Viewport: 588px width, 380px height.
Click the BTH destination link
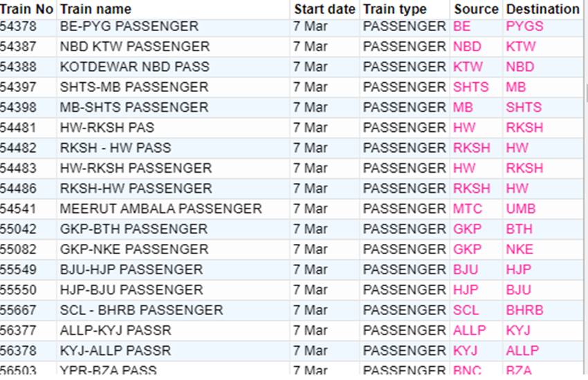pyautogui.click(x=519, y=229)
